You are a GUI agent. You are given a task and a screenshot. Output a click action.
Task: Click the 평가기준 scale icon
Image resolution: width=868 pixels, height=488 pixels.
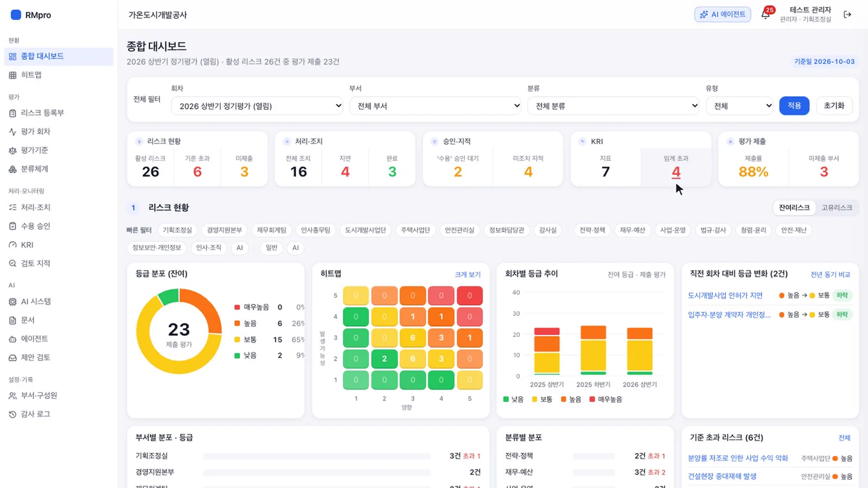click(12, 150)
